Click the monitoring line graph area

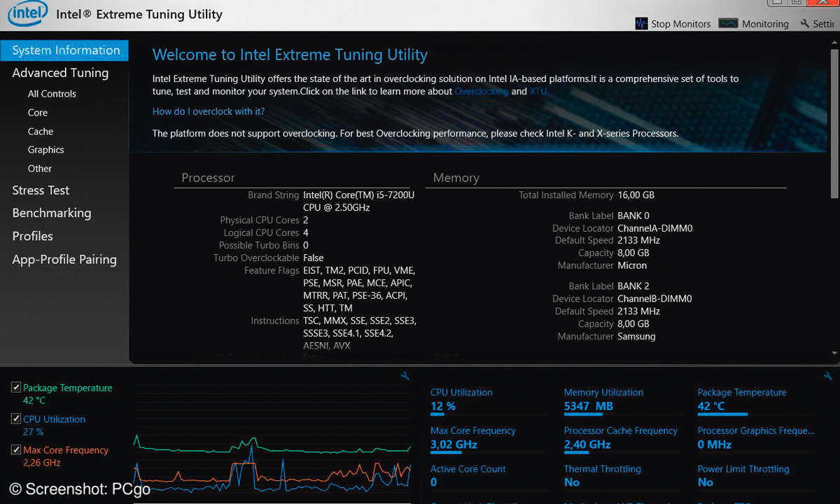(x=272, y=444)
